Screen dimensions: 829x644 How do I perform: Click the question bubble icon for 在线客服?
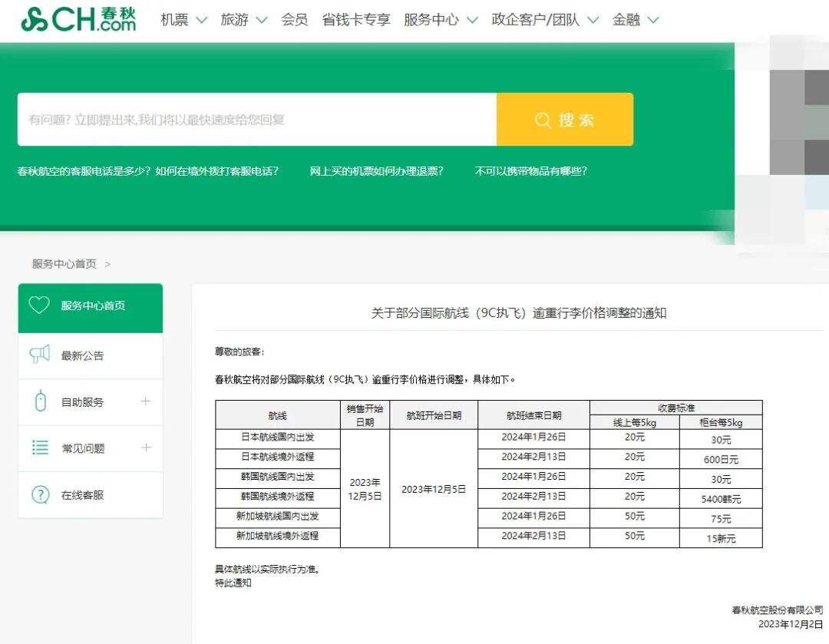click(40, 495)
